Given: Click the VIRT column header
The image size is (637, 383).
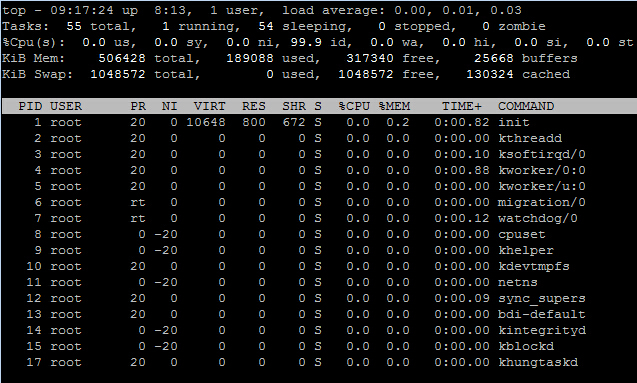Looking at the screenshot, I should click(209, 106).
